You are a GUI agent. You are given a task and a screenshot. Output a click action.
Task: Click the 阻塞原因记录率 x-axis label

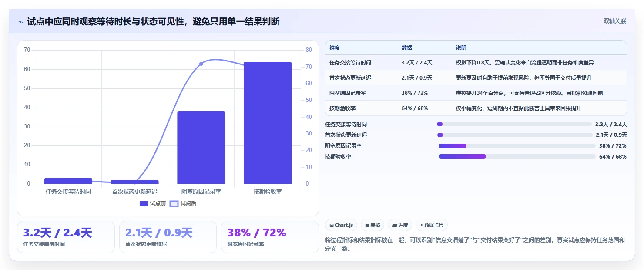tap(201, 192)
